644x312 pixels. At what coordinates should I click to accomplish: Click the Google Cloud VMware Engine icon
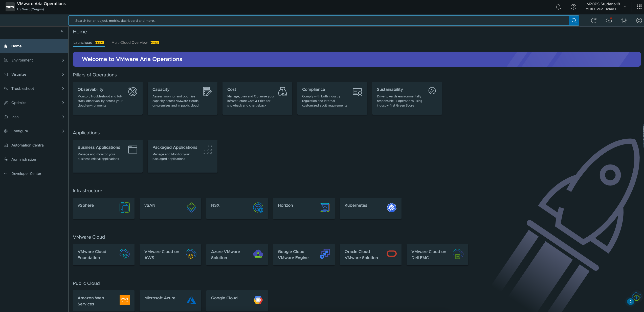click(x=325, y=254)
